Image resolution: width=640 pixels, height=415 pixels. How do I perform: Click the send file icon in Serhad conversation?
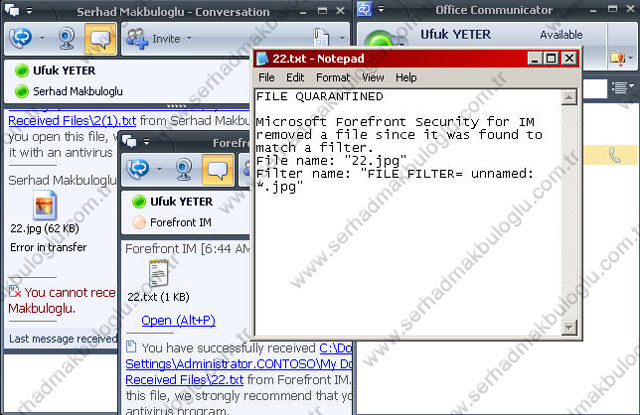click(x=321, y=38)
